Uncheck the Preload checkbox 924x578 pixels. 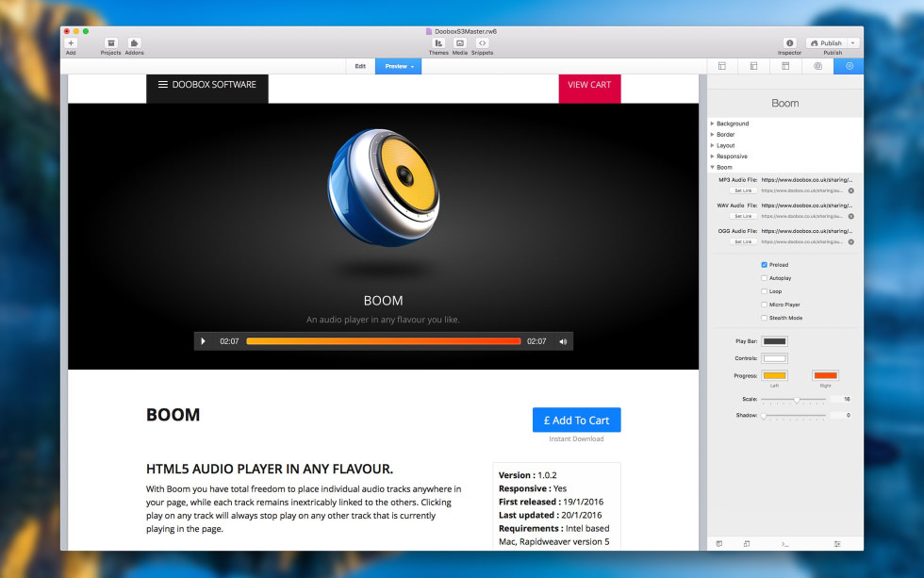(x=765, y=265)
